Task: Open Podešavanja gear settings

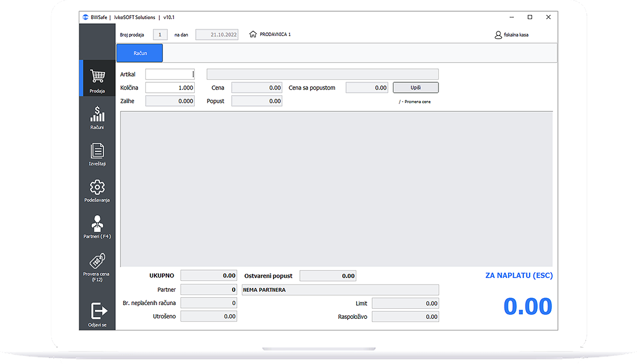Action: [97, 187]
